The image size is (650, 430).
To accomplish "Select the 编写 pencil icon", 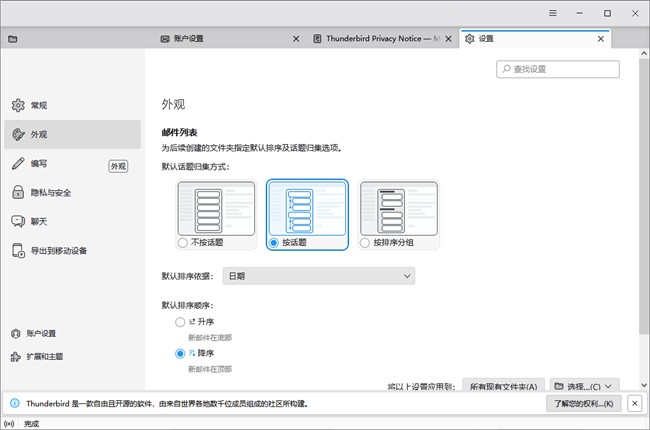I will 17,164.
